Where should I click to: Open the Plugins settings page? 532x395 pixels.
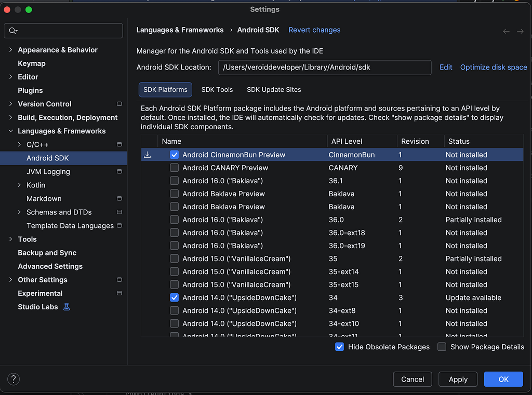[30, 90]
